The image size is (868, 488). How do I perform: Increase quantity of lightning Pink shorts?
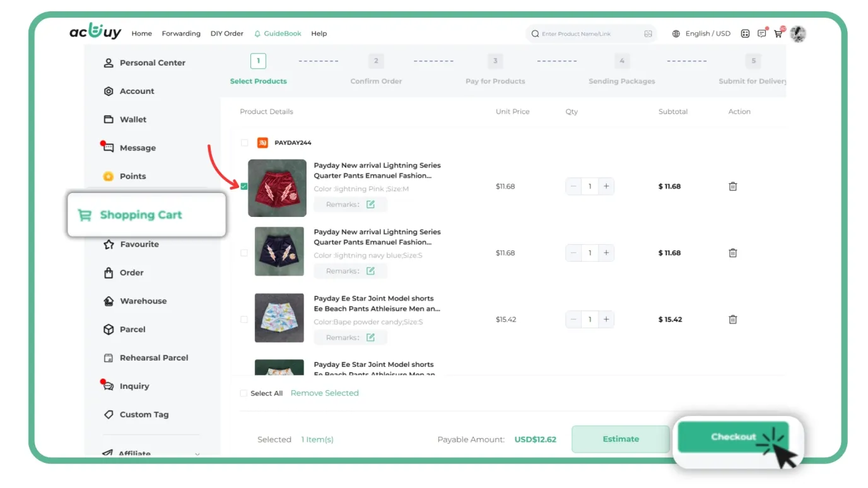click(x=606, y=187)
